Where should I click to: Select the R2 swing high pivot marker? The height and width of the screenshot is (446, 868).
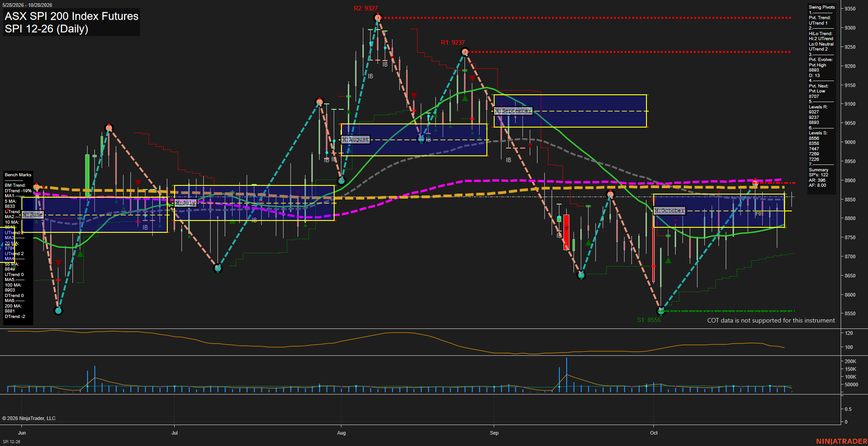coord(377,18)
